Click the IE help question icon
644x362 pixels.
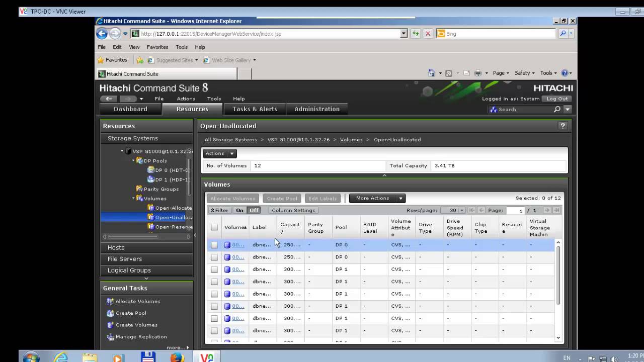tap(565, 73)
